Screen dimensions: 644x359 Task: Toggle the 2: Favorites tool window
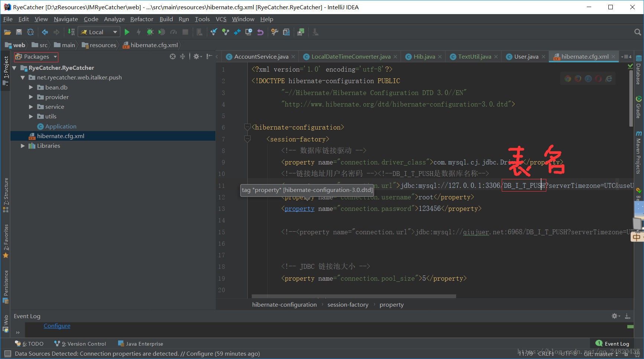pyautogui.click(x=6, y=241)
